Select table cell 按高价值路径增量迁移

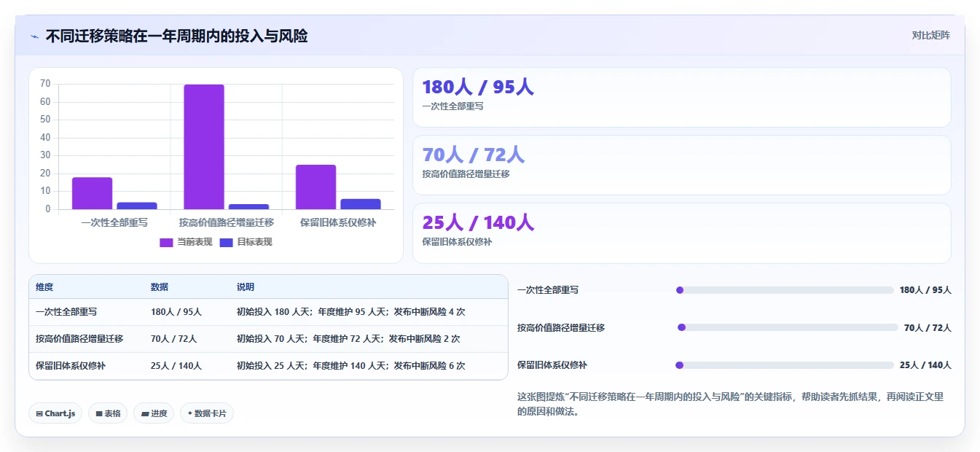coord(79,339)
